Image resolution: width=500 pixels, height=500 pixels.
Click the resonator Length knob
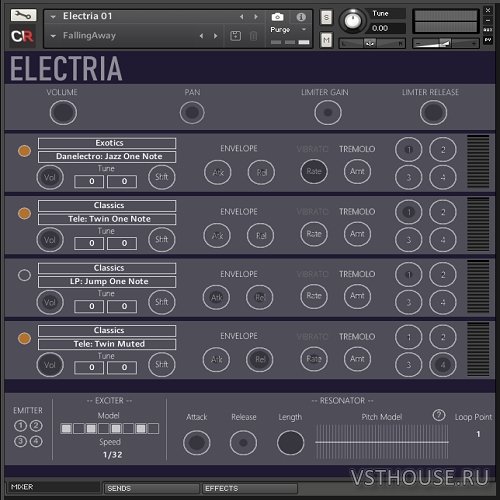click(290, 443)
